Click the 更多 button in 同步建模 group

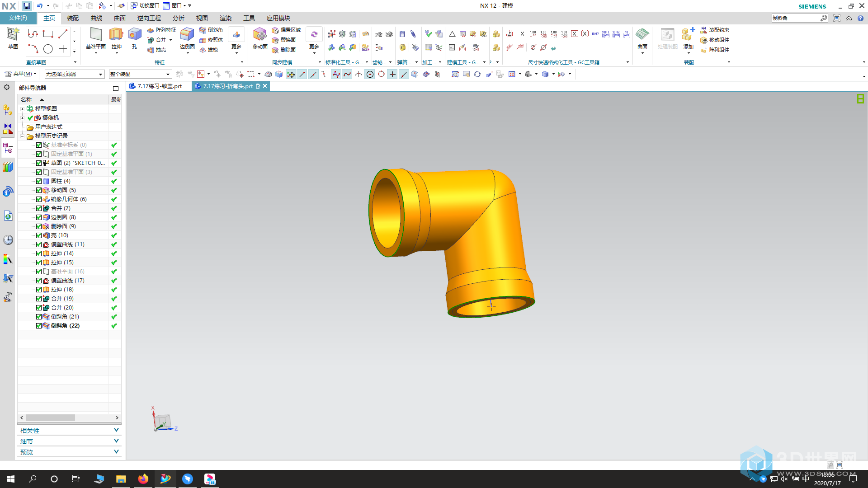[x=314, y=41]
